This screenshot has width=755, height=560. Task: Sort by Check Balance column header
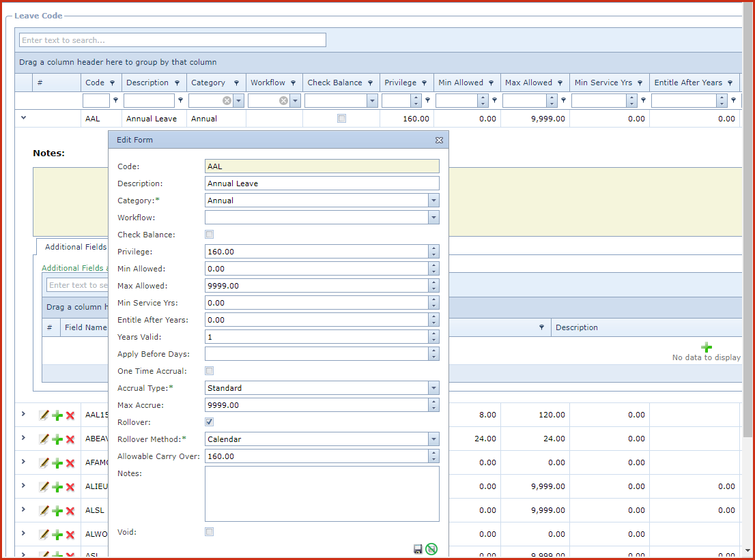[334, 83]
